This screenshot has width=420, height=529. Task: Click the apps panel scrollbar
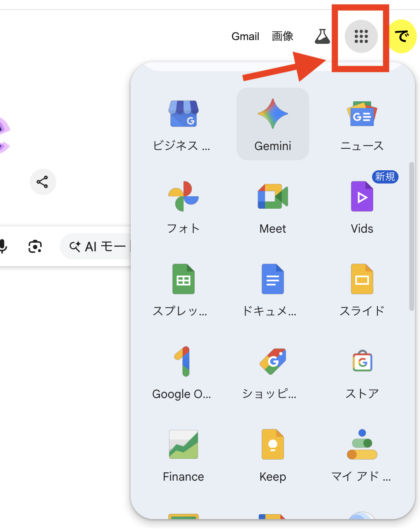411,236
